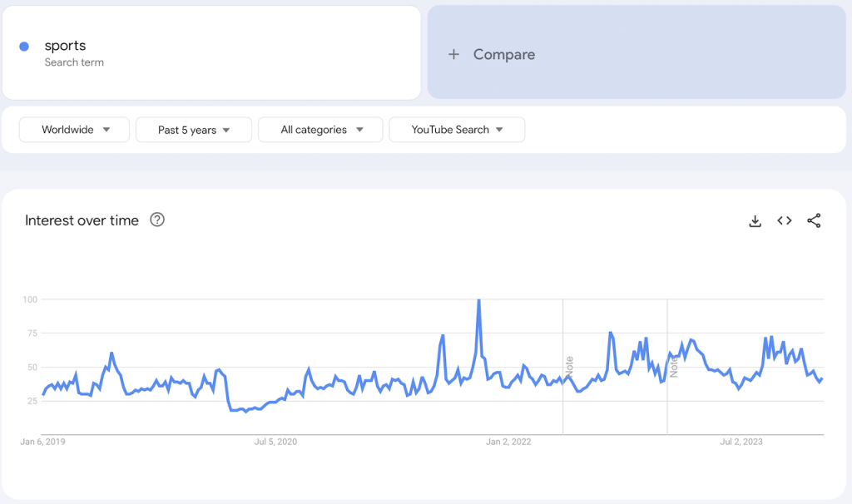This screenshot has height=504, width=852.
Task: Share the Interest over time chart
Action: tap(814, 221)
